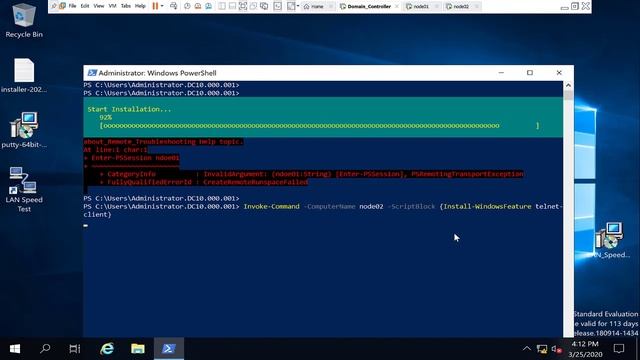The height and width of the screenshot is (360, 640).
Task: Click the PowerShell vertical scrollbar thumb
Action: 568,95
